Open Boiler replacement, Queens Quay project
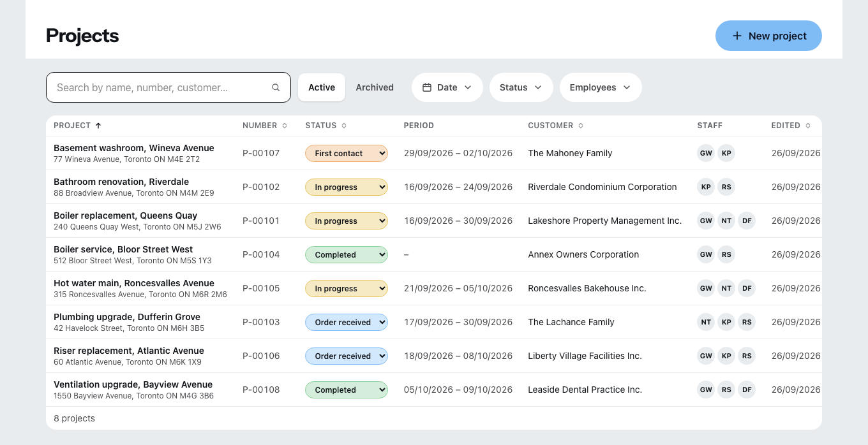 126,215
